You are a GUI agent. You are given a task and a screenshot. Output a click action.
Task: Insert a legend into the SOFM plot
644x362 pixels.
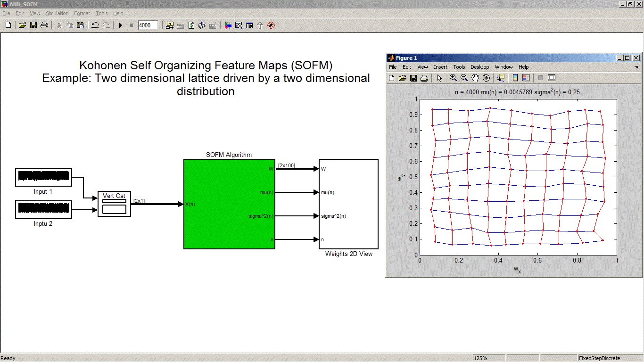527,78
